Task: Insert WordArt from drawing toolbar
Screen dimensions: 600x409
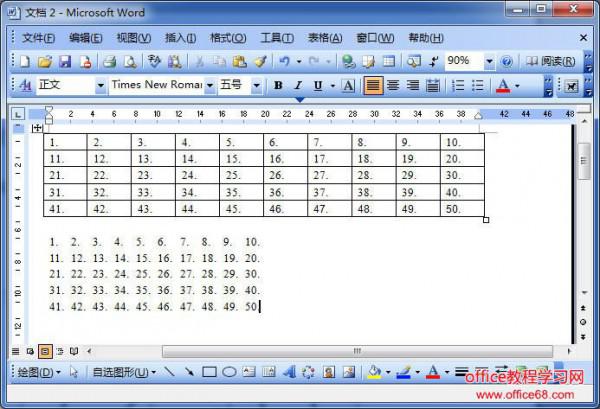Action: [289, 372]
